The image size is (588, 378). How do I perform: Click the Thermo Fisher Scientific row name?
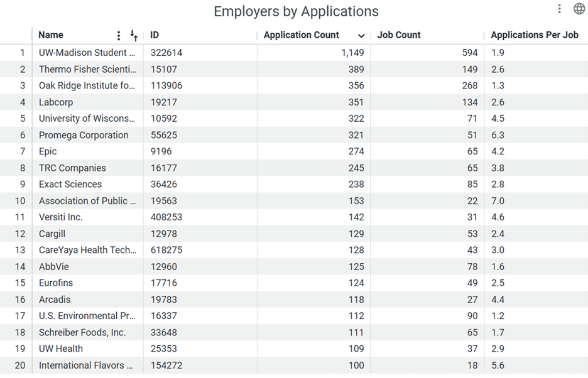coord(87,69)
